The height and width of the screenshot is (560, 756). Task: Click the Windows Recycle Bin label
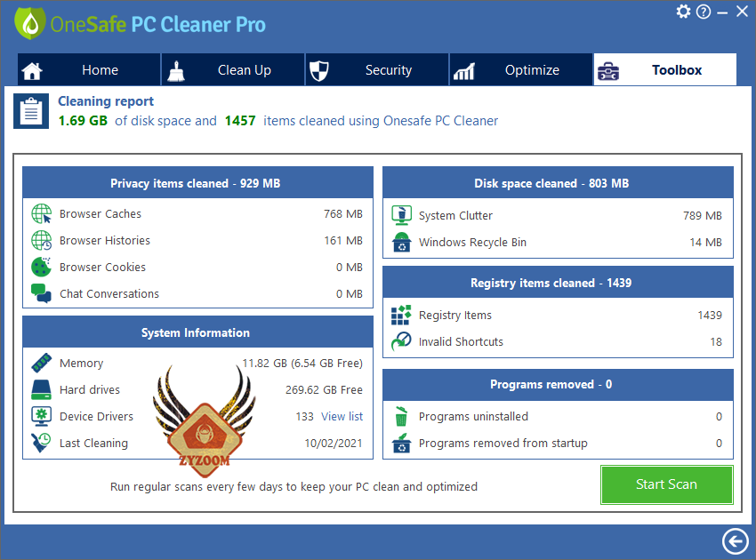pos(472,242)
